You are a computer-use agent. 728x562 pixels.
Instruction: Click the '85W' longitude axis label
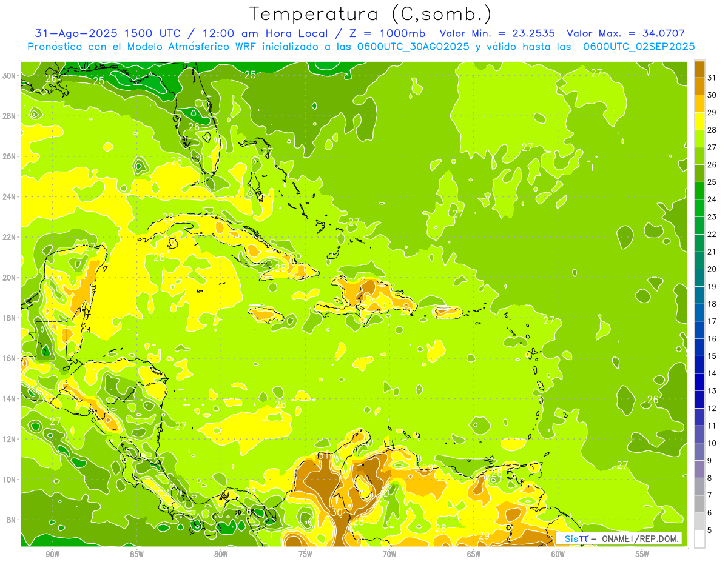[136, 554]
